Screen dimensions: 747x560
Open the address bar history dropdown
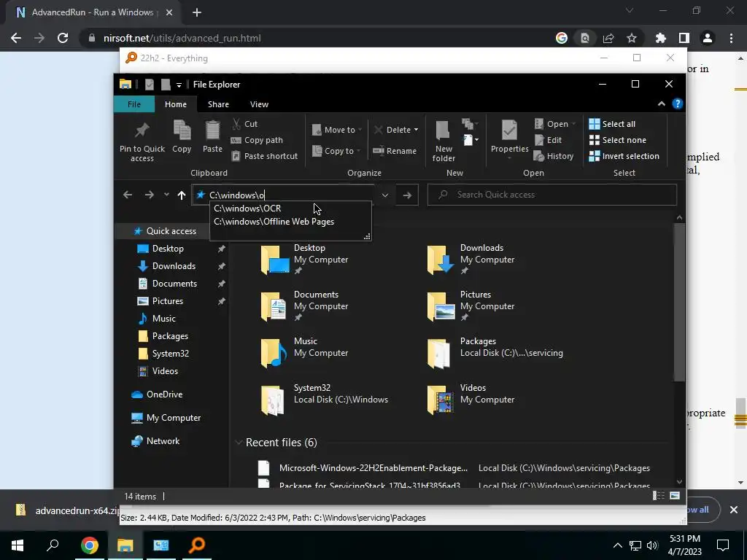(x=385, y=195)
